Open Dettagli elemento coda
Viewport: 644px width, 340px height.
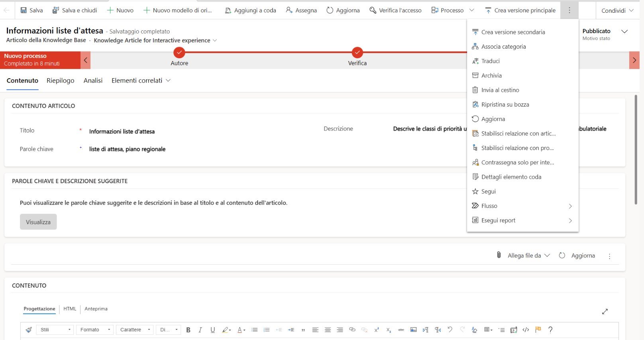point(522,177)
